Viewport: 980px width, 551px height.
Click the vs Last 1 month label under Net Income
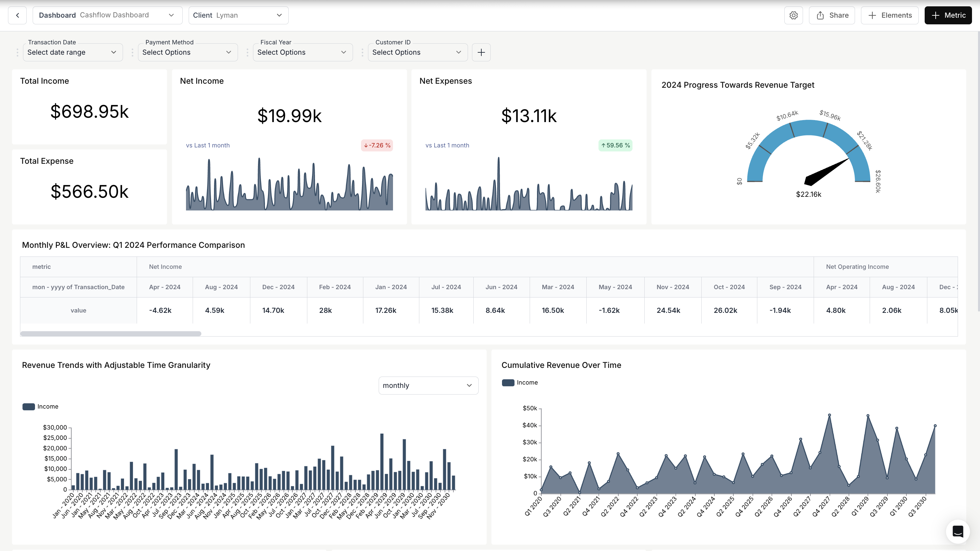[x=208, y=145]
